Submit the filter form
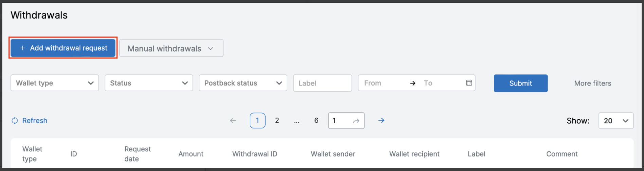The height and width of the screenshot is (171, 644). click(520, 83)
